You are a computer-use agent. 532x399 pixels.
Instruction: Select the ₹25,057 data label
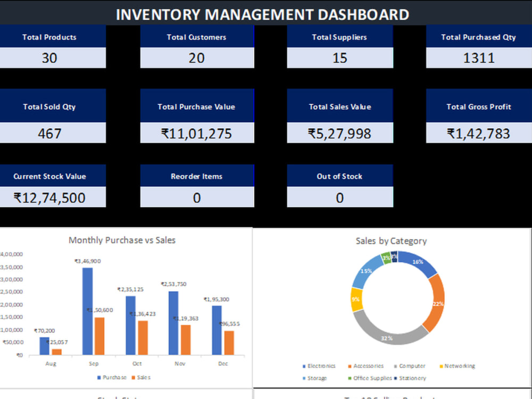(57, 342)
